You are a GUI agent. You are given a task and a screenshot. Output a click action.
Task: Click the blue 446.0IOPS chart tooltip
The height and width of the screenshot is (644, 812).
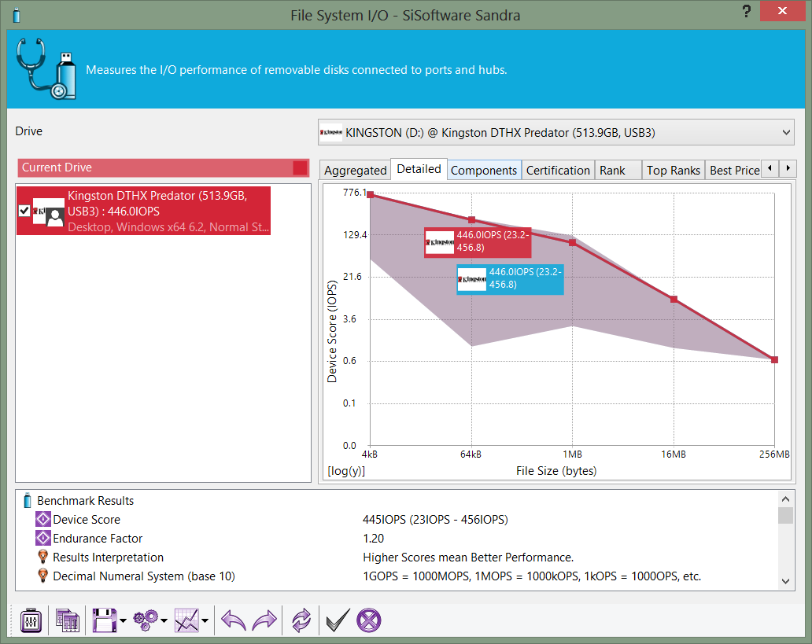click(x=510, y=280)
